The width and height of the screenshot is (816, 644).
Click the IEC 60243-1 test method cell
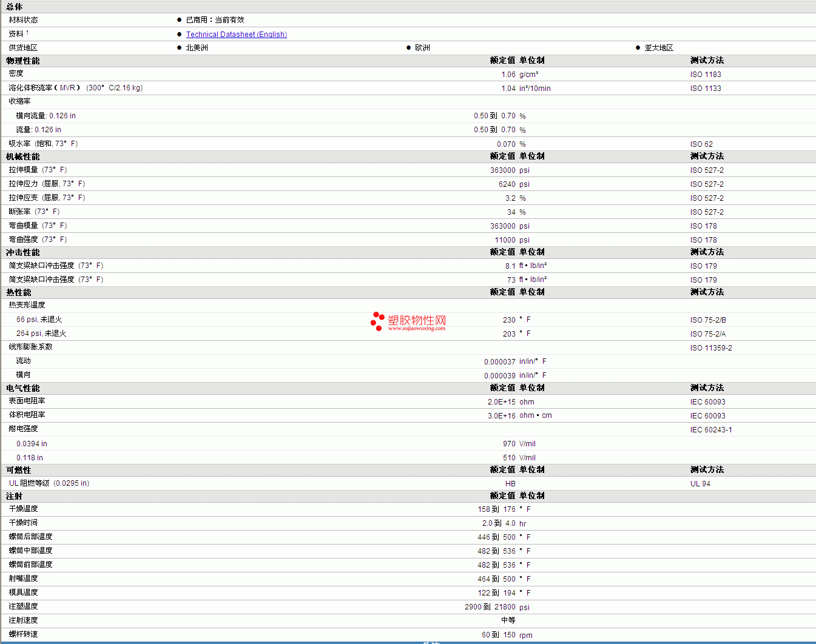point(711,430)
